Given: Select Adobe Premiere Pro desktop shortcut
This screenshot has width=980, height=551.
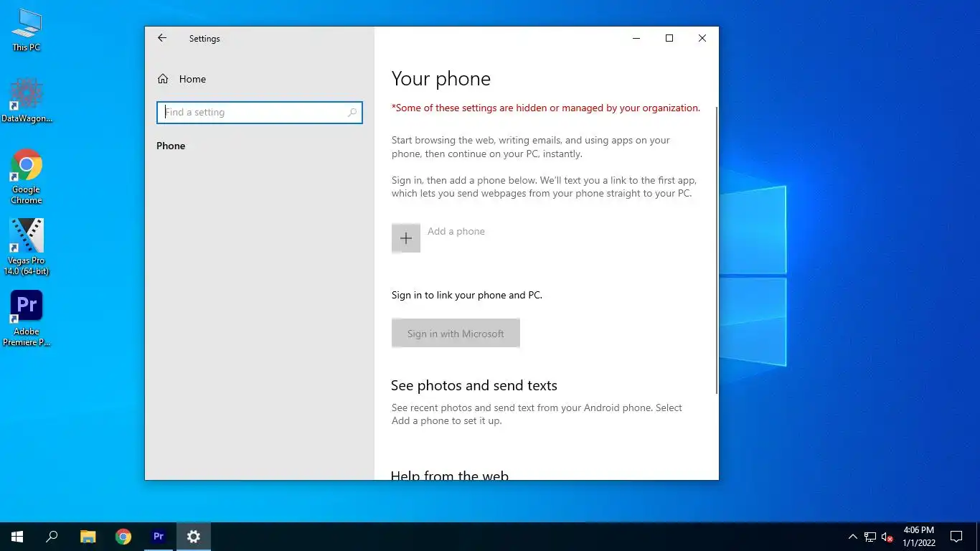Looking at the screenshot, I should (27, 319).
